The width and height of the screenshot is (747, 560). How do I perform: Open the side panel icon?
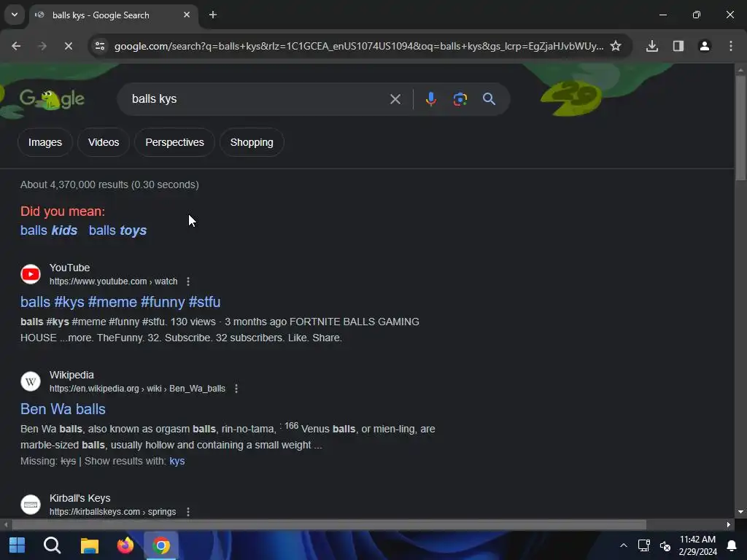coord(678,46)
